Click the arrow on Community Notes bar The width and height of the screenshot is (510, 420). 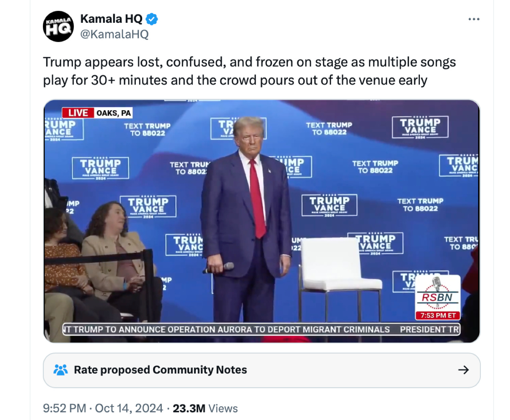coord(464,370)
